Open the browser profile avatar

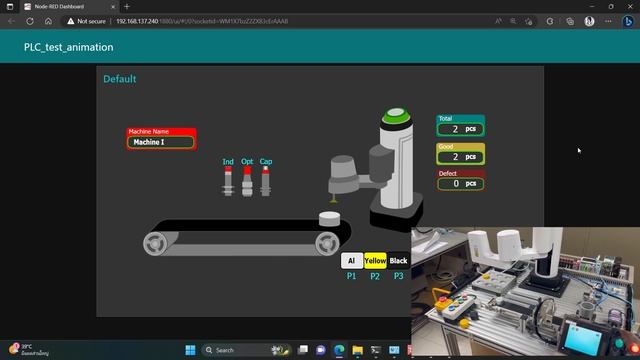click(x=589, y=21)
